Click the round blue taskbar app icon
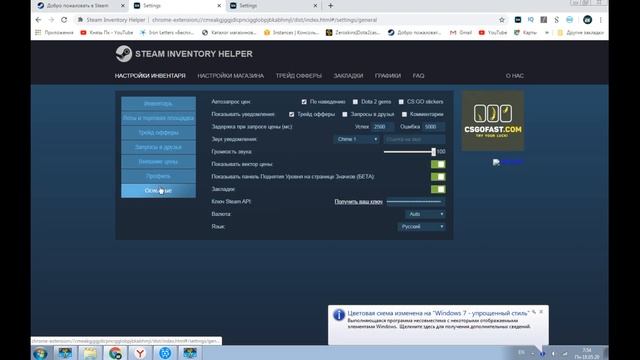Viewport: 640px width, 360px height. (x=165, y=353)
